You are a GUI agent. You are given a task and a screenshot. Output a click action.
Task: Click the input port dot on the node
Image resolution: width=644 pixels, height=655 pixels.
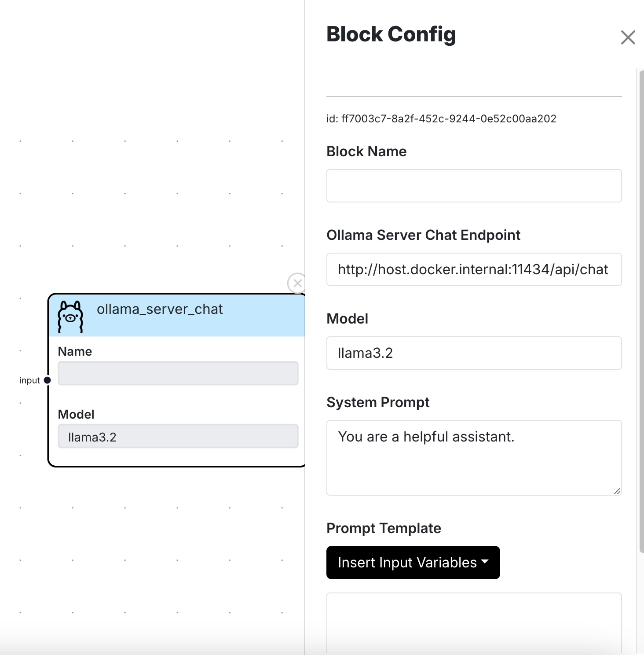pos(48,380)
